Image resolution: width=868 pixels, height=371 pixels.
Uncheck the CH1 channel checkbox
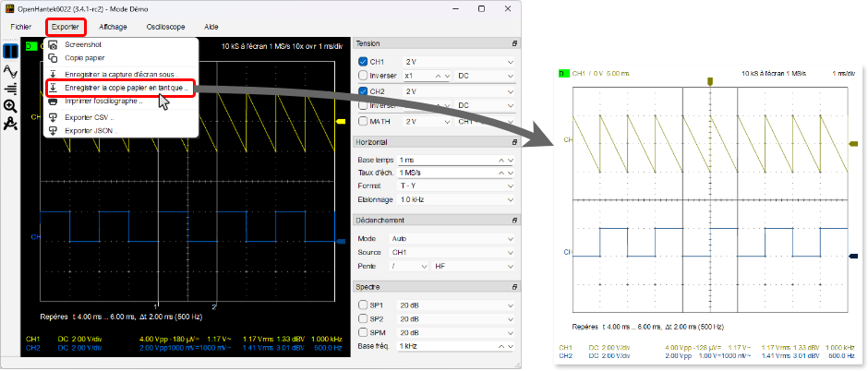coord(363,62)
